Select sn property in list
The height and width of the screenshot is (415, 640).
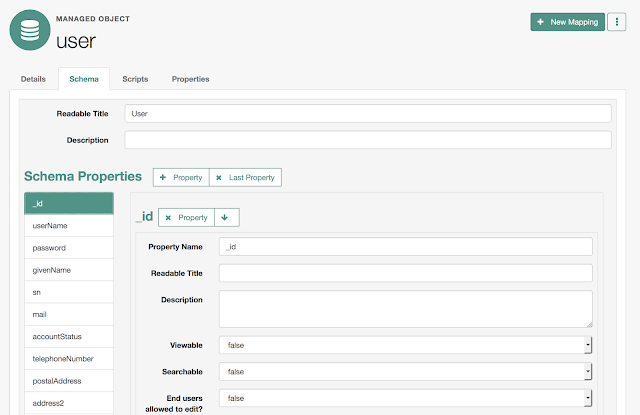tap(69, 292)
